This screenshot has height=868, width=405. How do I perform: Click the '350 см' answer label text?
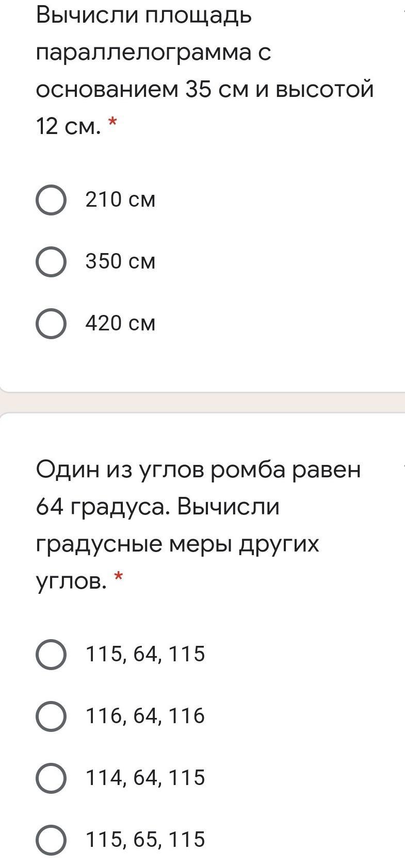(x=120, y=262)
